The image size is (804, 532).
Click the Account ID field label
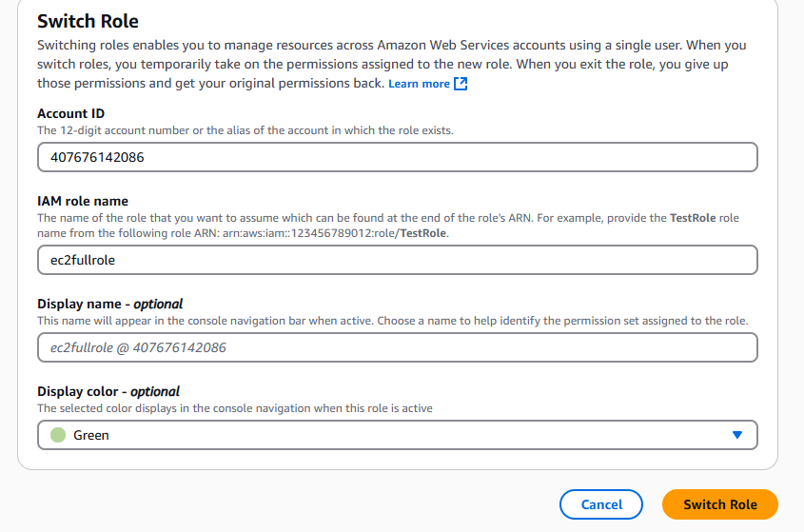tap(70, 113)
